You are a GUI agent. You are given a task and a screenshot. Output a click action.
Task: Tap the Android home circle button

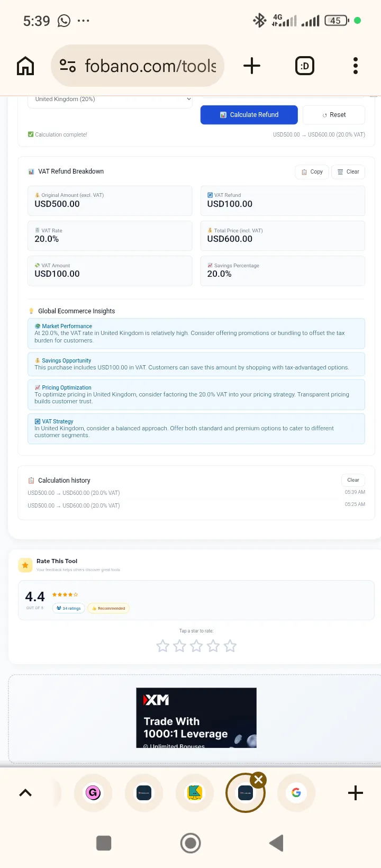click(x=190, y=843)
